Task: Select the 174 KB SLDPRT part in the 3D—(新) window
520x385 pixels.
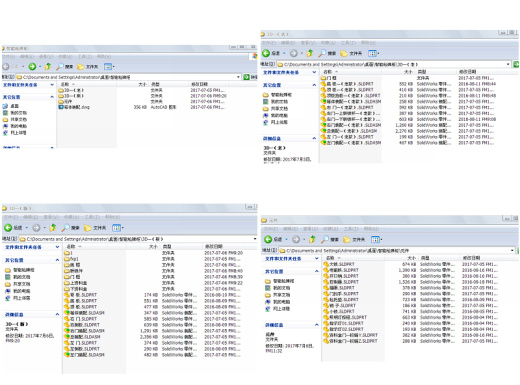Action: pyautogui.click(x=81, y=295)
